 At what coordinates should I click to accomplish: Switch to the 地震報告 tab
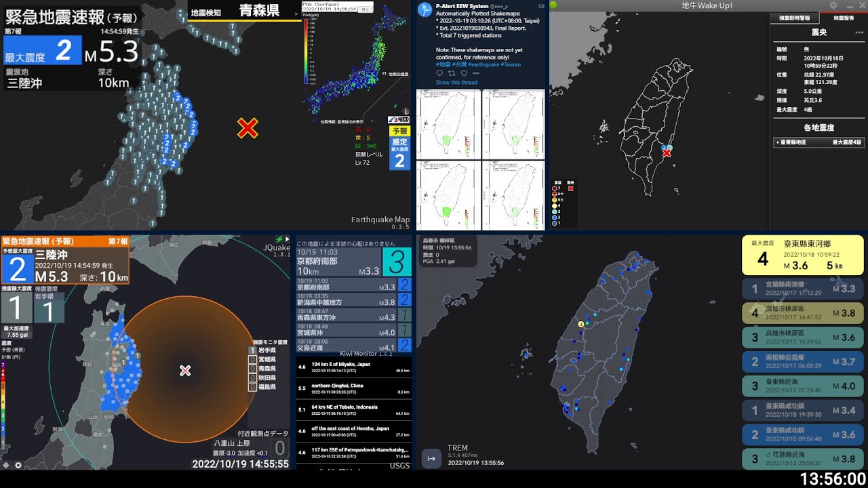843,18
